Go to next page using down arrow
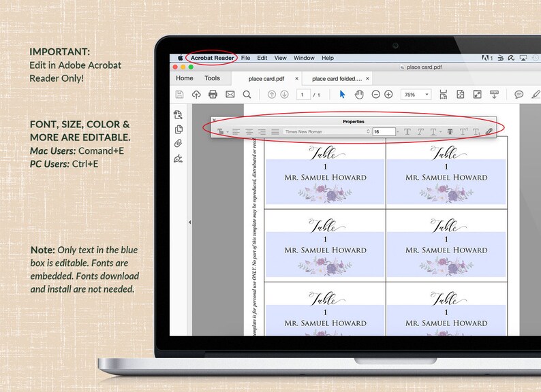The height and width of the screenshot is (392, 541). click(x=284, y=95)
